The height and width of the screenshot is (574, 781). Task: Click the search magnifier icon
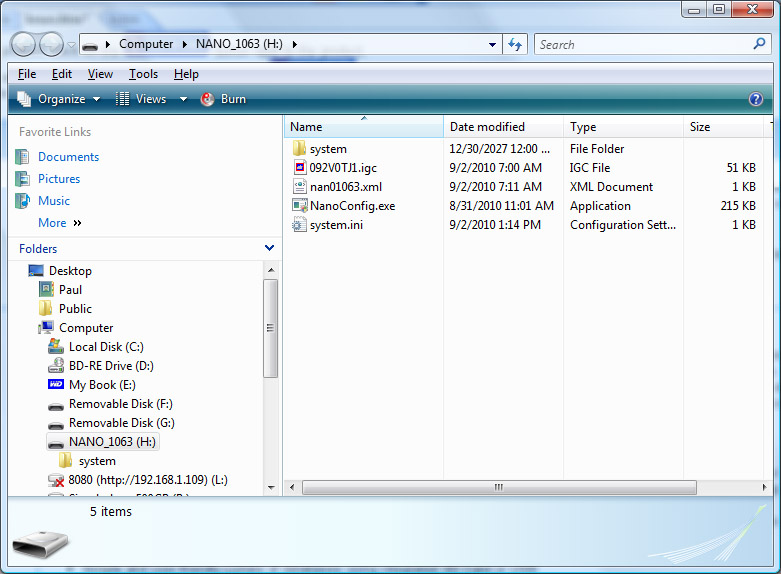[x=760, y=44]
